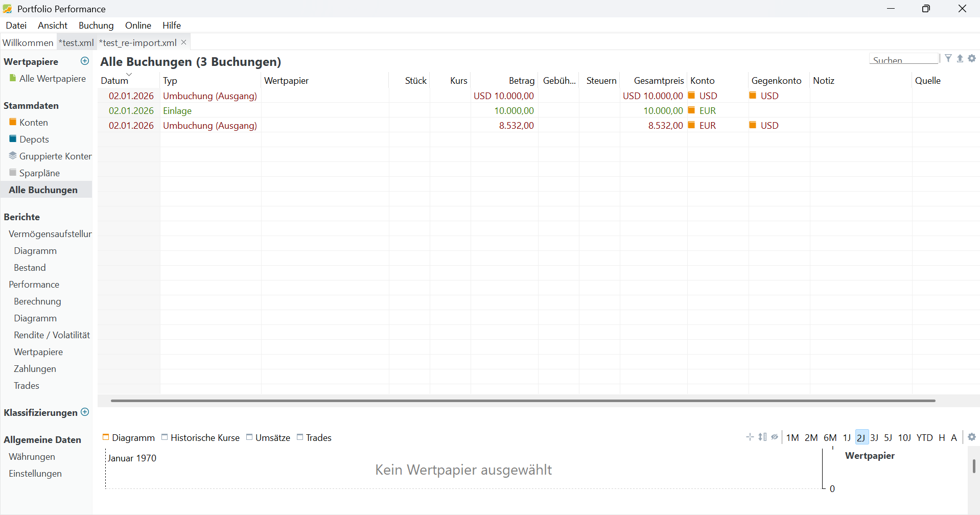Click the export icon in Buchungen toolbar
Viewport: 980px width, 515px height.
(x=960, y=59)
